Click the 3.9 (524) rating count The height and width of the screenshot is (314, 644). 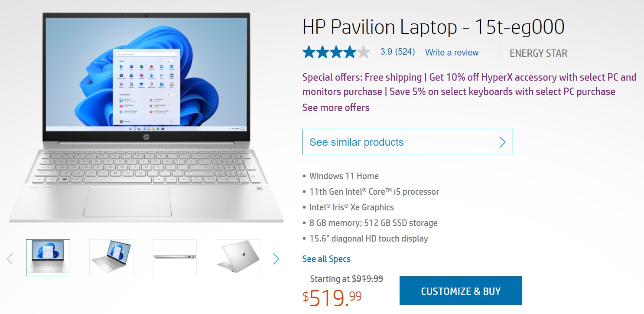click(x=397, y=52)
